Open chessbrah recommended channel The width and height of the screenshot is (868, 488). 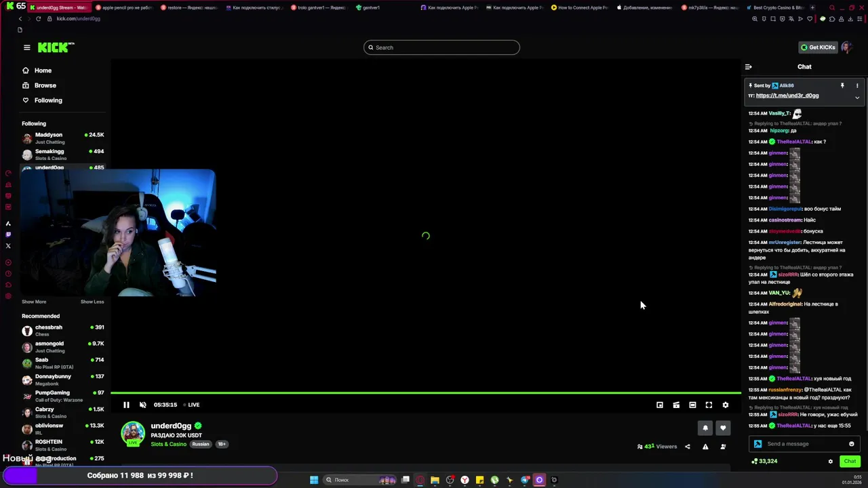tap(62, 330)
